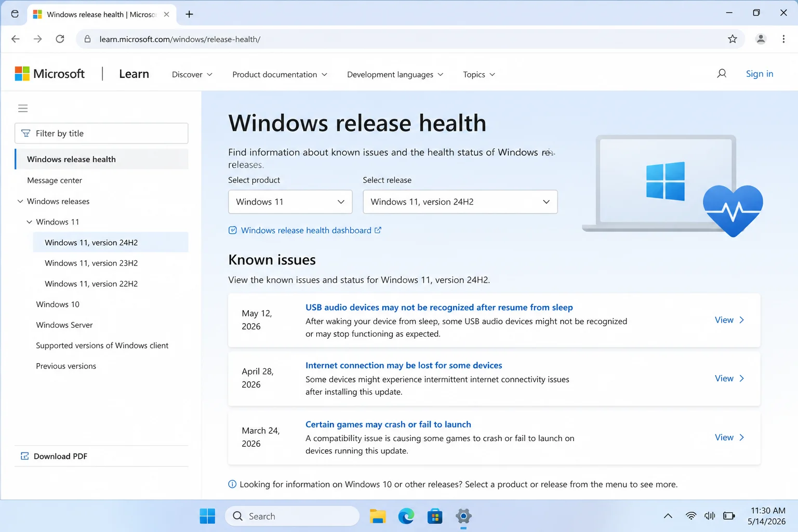
Task: Open the Select release version 24H2 dropdown
Action: click(460, 202)
